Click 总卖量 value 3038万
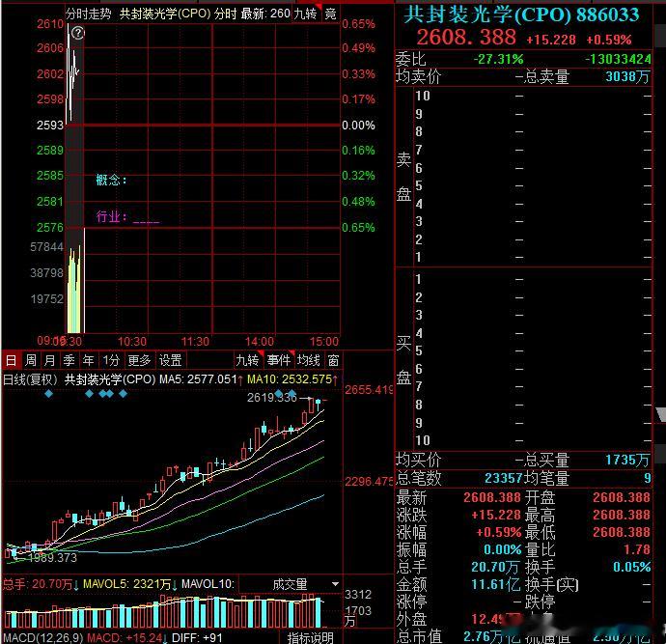Viewport: 666px width, 644px height. click(627, 77)
